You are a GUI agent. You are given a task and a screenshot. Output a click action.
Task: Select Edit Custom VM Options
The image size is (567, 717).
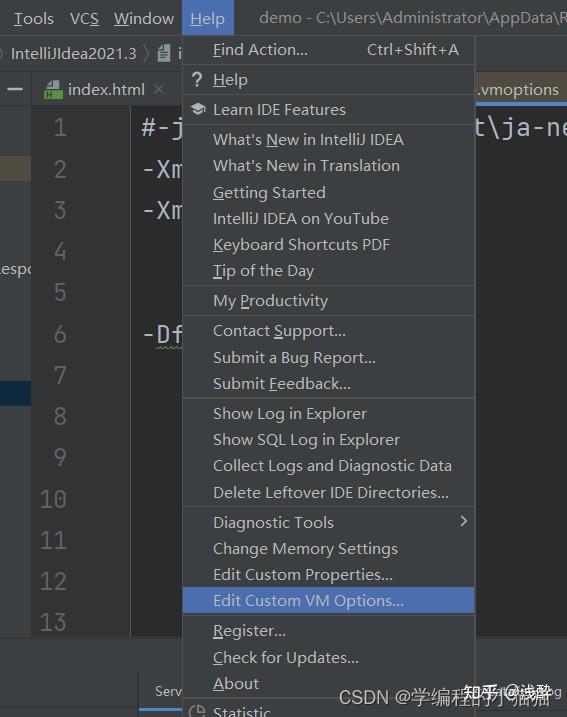pos(328,600)
